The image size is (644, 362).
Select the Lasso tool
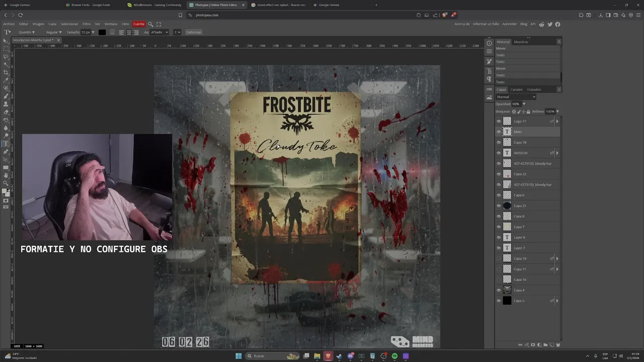6,56
